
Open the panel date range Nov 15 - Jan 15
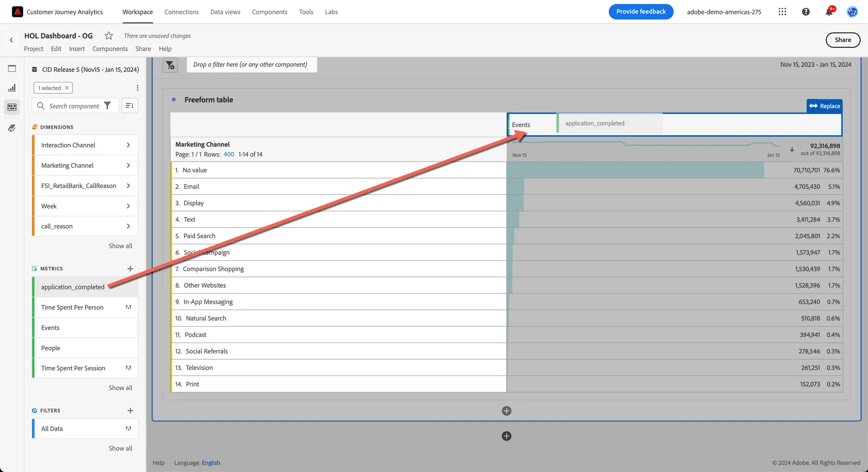click(816, 64)
